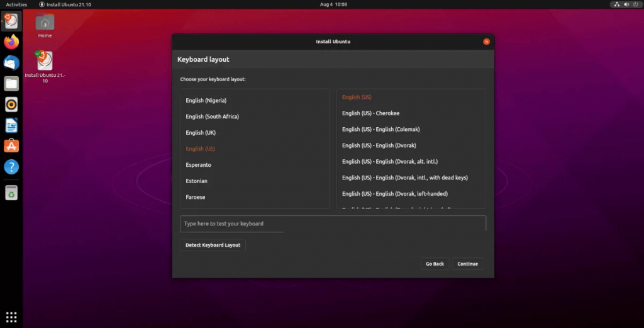This screenshot has height=328, width=644.
Task: Select Install Ubuntu 21.10 desktop icon
Action: click(x=45, y=67)
